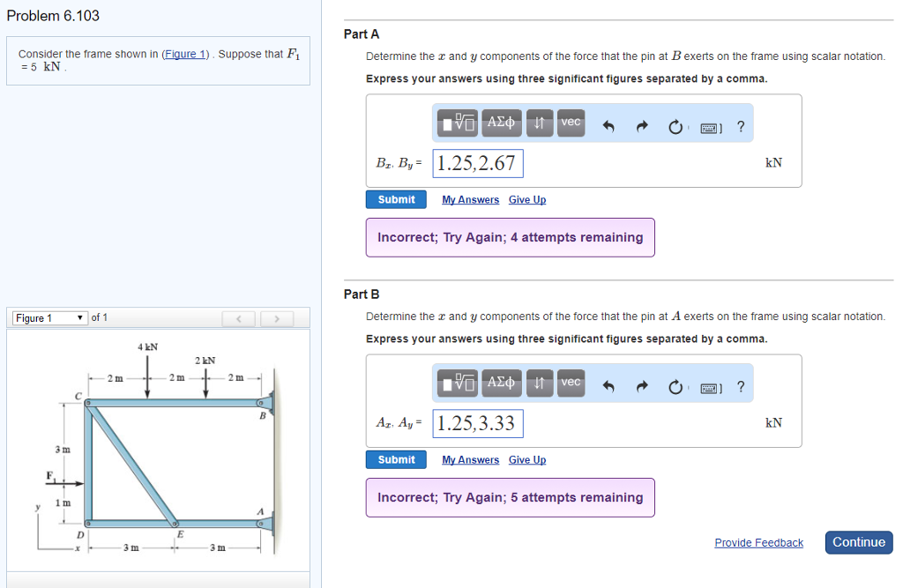The height and width of the screenshot is (588, 903).
Task: Select the vec notation icon in Part A
Action: pos(570,123)
